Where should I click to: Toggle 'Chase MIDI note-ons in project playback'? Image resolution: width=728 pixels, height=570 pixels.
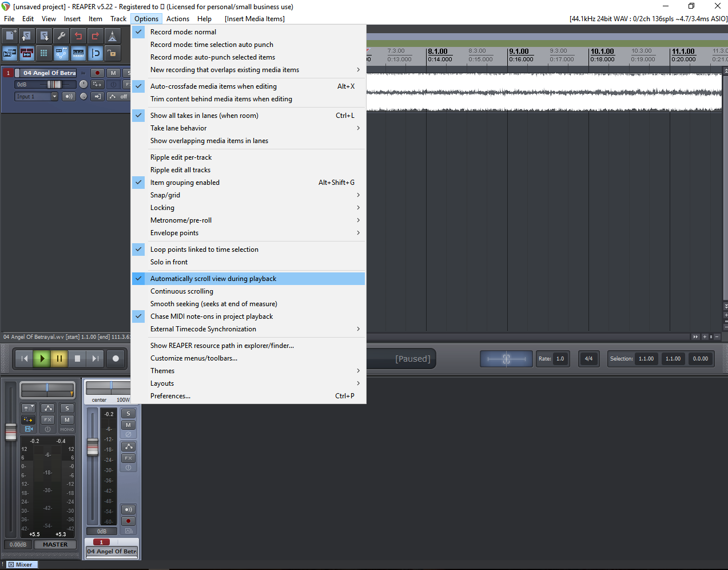[x=248, y=316]
